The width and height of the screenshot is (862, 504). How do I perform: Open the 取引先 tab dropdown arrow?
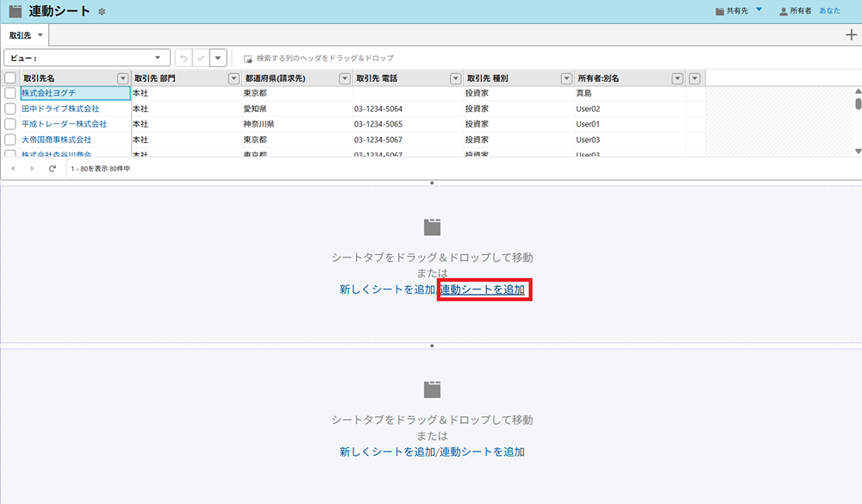pyautogui.click(x=41, y=35)
